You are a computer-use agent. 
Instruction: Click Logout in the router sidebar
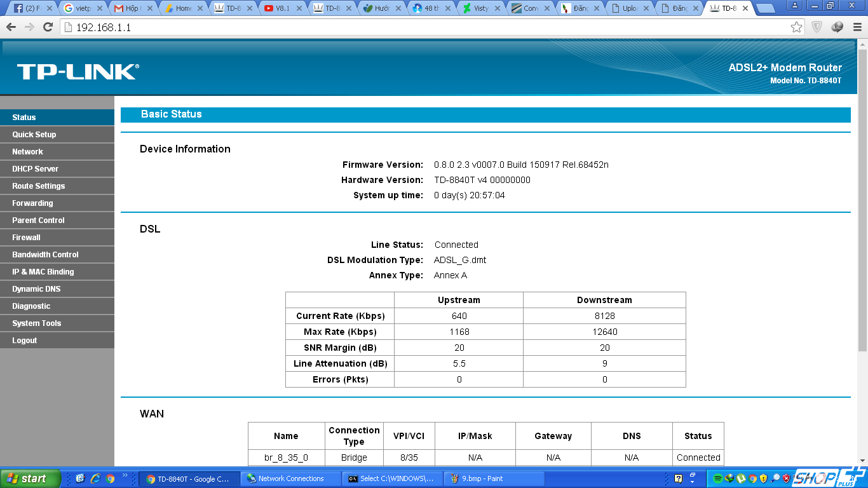click(25, 341)
